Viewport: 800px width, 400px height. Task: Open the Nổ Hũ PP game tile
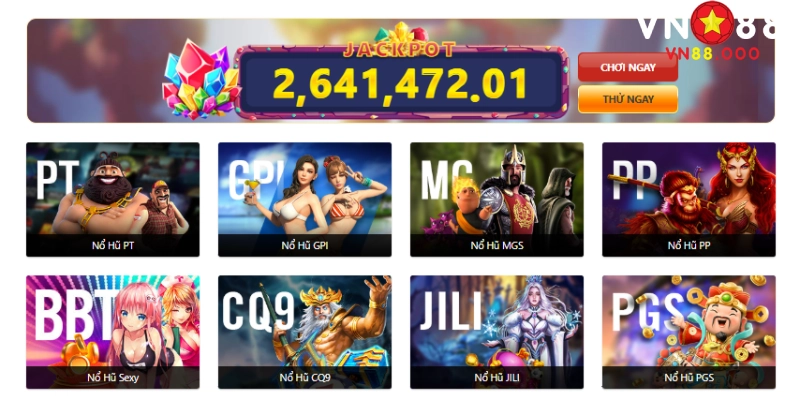[x=689, y=199]
